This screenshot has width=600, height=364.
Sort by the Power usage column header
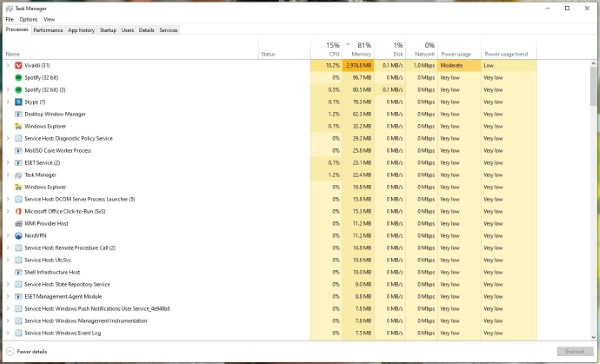[459, 50]
